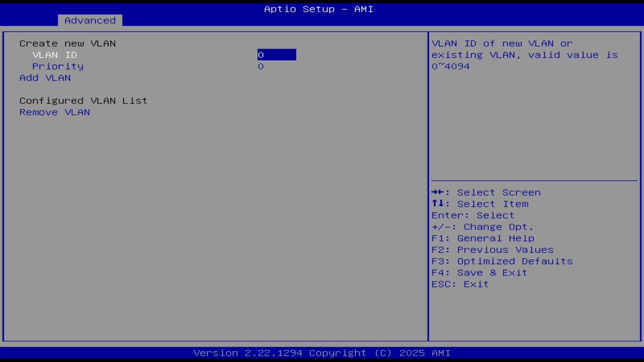Click the VLAN ID description text panel
The image size is (644, 362).
pos(525,55)
